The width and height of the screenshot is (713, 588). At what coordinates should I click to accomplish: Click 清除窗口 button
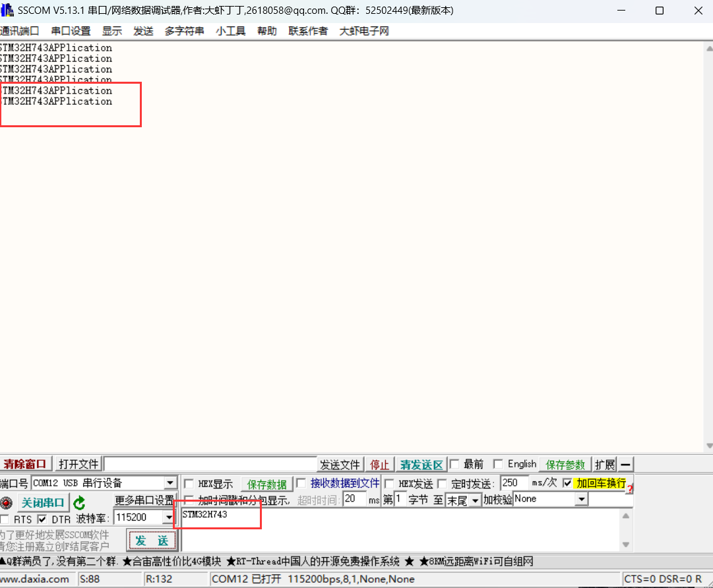(x=26, y=465)
